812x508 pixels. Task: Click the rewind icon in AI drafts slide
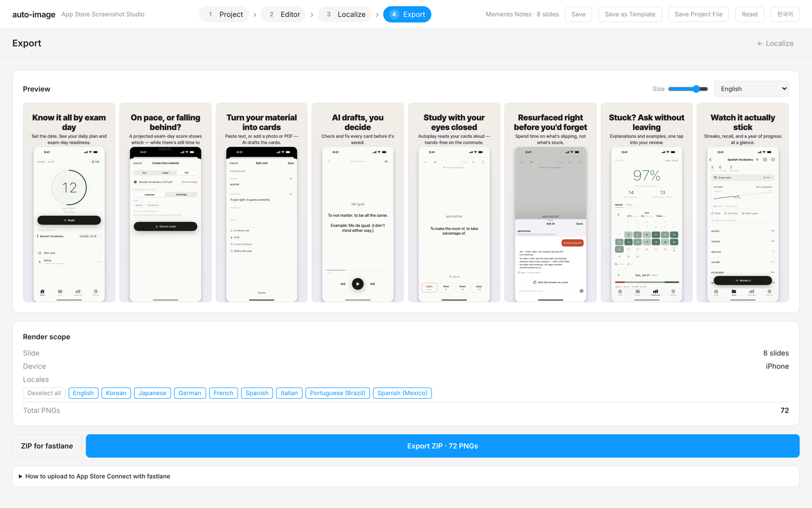tap(343, 284)
